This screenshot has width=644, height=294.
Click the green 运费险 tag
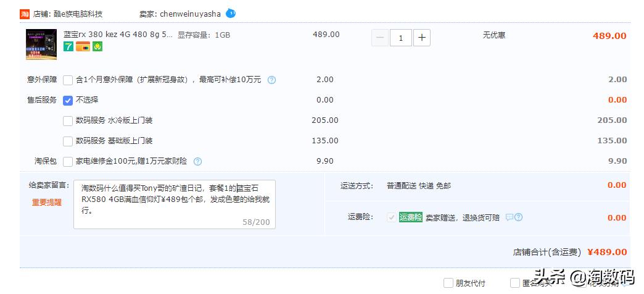pyautogui.click(x=411, y=217)
